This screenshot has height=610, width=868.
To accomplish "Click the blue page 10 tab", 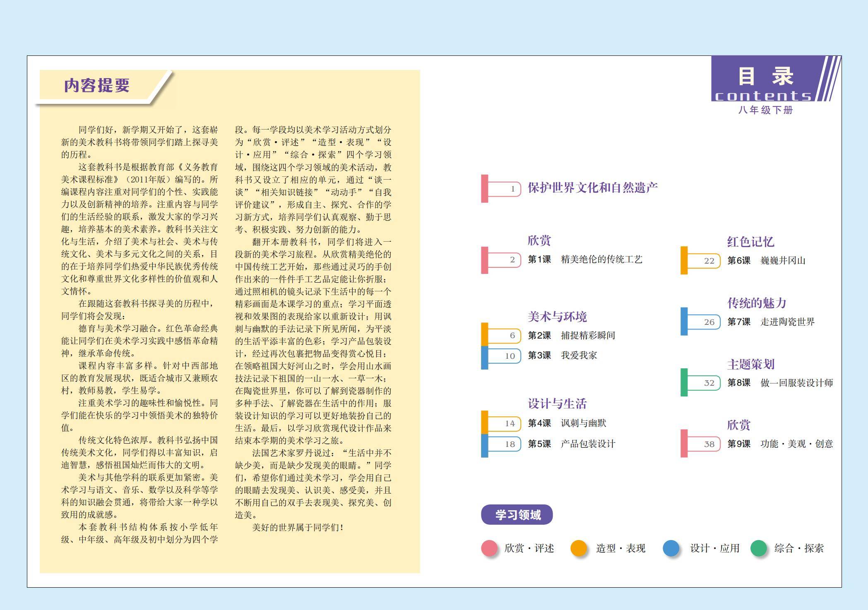I will pos(504,356).
